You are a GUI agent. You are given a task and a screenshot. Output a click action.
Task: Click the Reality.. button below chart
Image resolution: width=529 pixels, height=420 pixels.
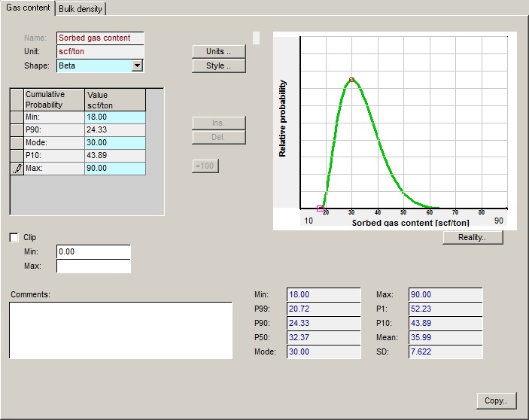tap(473, 238)
